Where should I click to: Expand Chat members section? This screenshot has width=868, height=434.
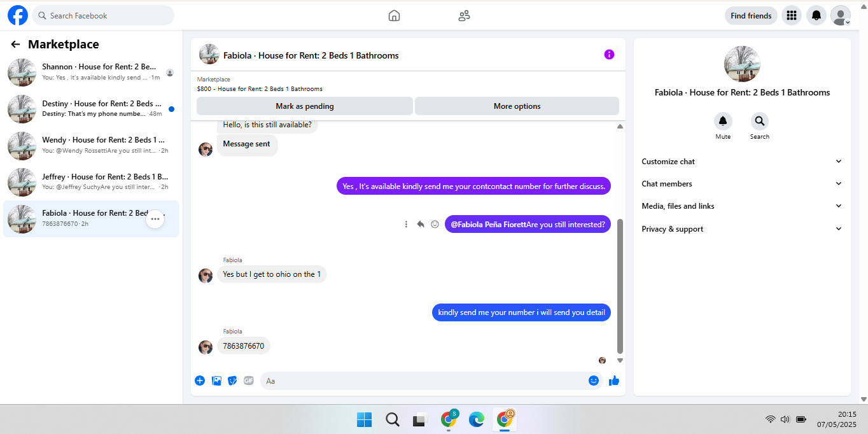(x=741, y=184)
